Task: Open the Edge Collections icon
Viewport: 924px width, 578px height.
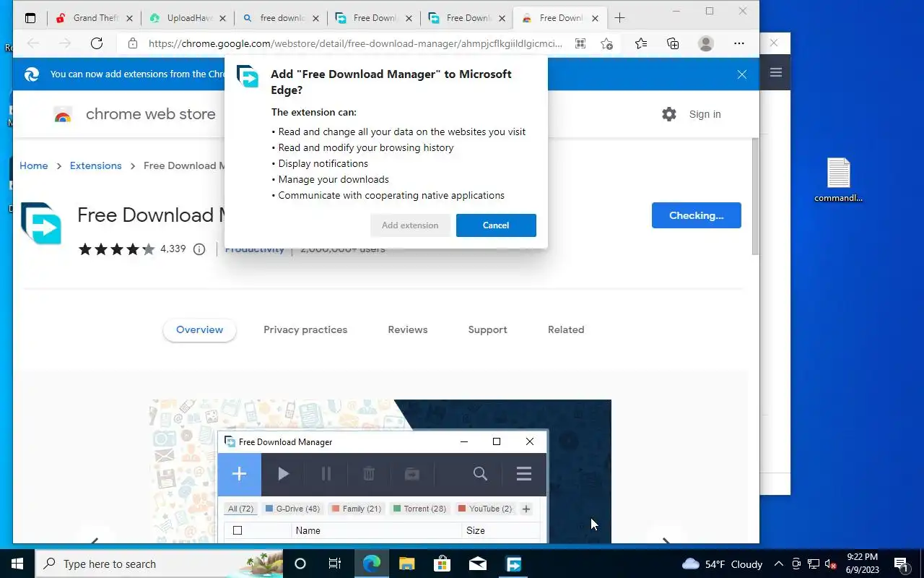Action: [x=673, y=43]
